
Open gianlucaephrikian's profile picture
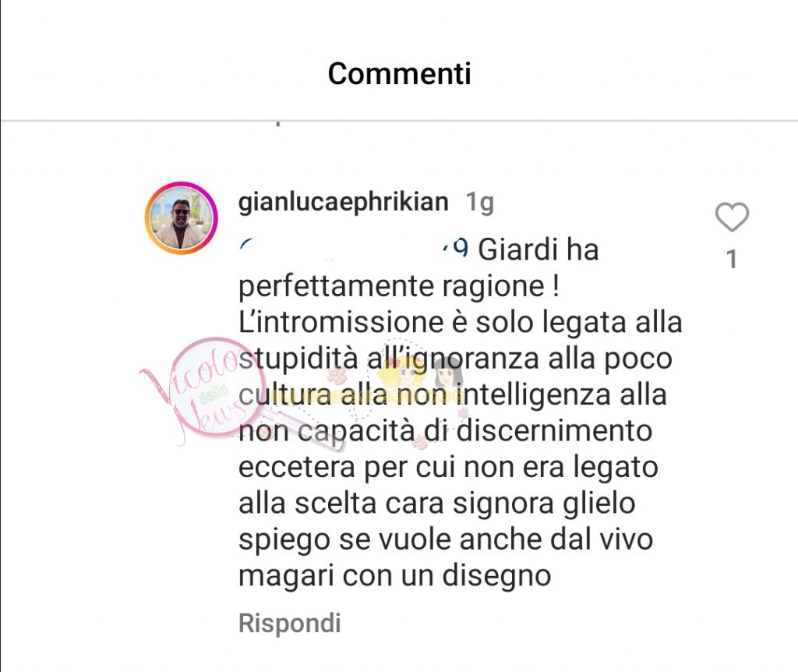click(181, 218)
